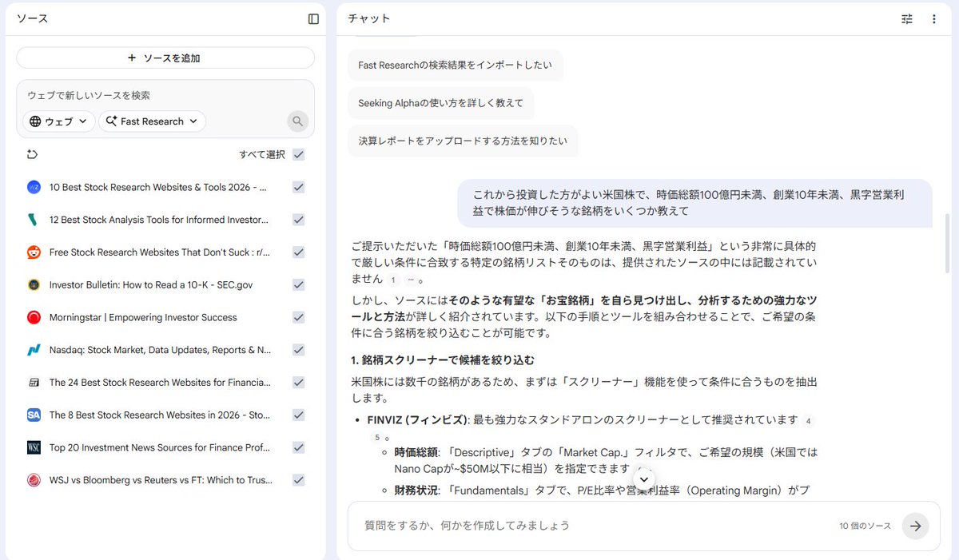This screenshot has width=959, height=560.
Task: Open source 12 Best Stock Analysis Tools
Action: (x=159, y=220)
